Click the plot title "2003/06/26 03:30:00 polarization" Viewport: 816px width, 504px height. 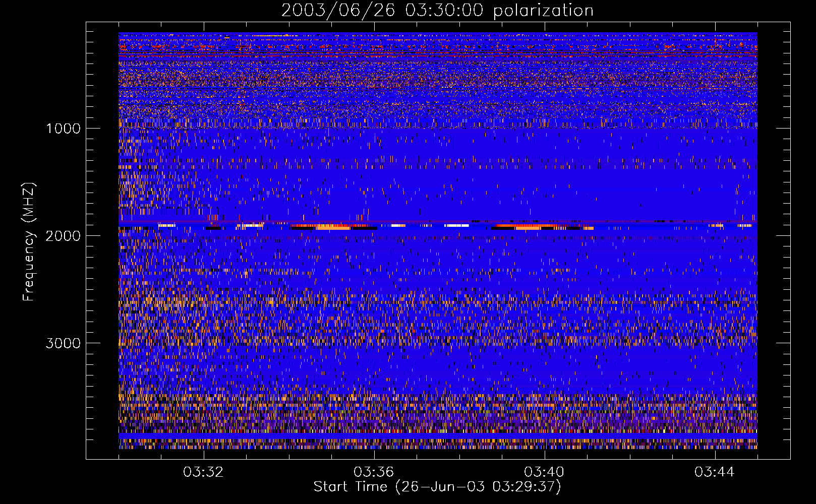pos(437,11)
